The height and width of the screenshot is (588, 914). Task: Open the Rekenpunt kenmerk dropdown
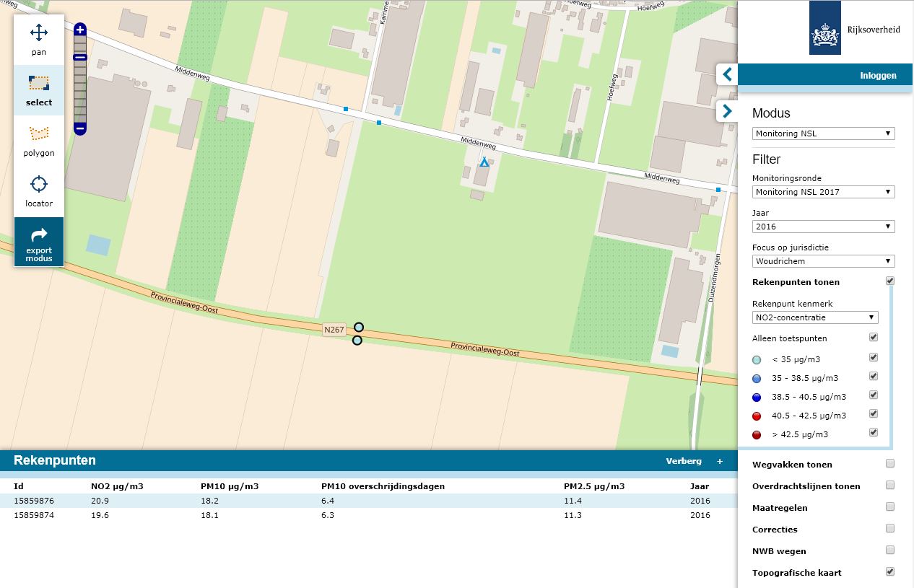815,317
